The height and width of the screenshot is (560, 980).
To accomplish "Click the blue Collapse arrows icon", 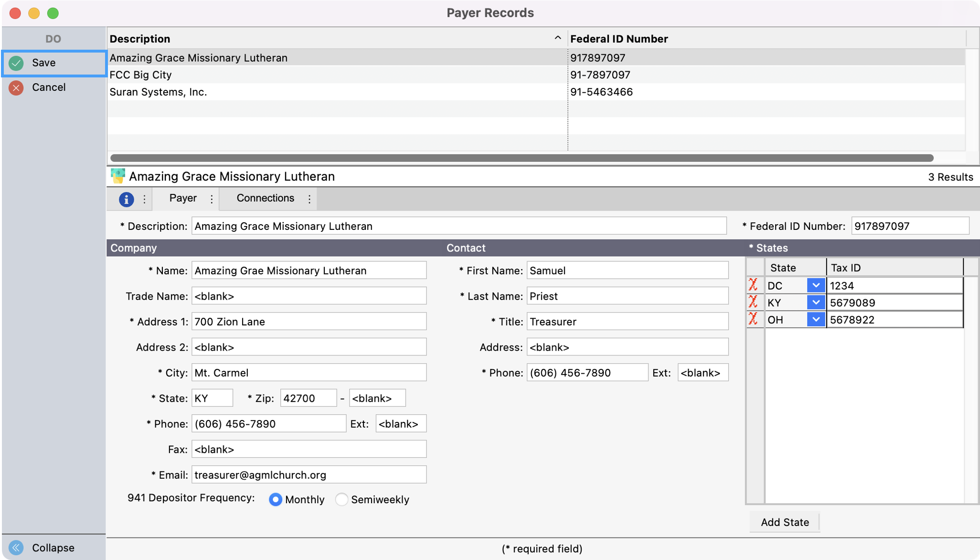I will [16, 548].
